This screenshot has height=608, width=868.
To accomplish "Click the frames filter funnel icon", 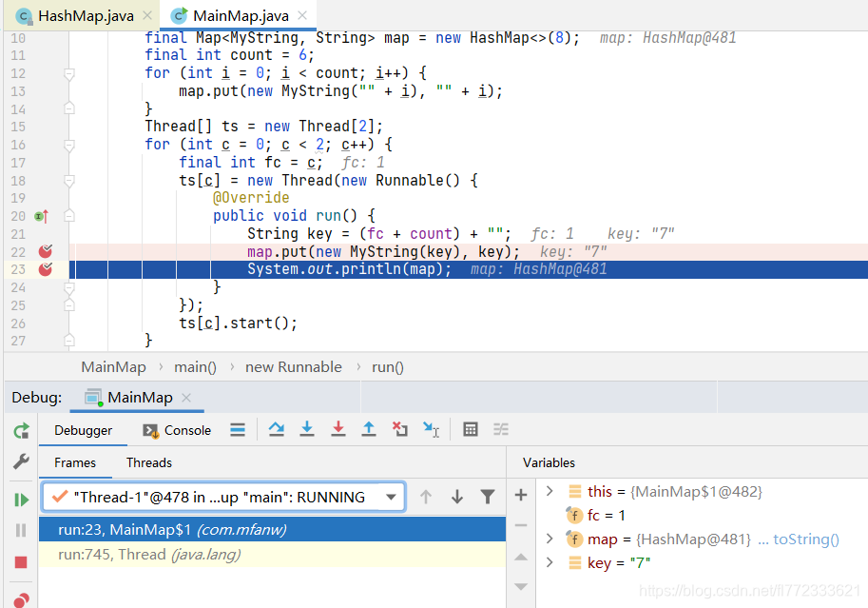I will 488,497.
